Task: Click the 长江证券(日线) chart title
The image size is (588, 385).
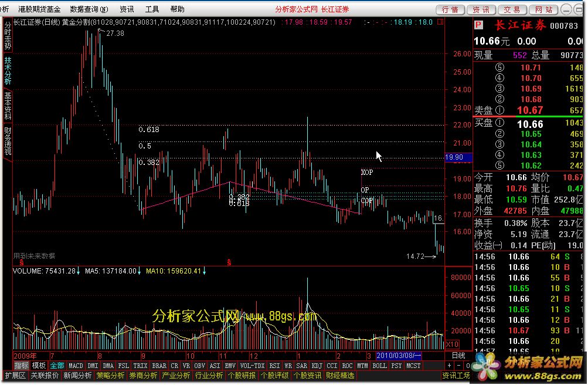Action: coord(37,22)
